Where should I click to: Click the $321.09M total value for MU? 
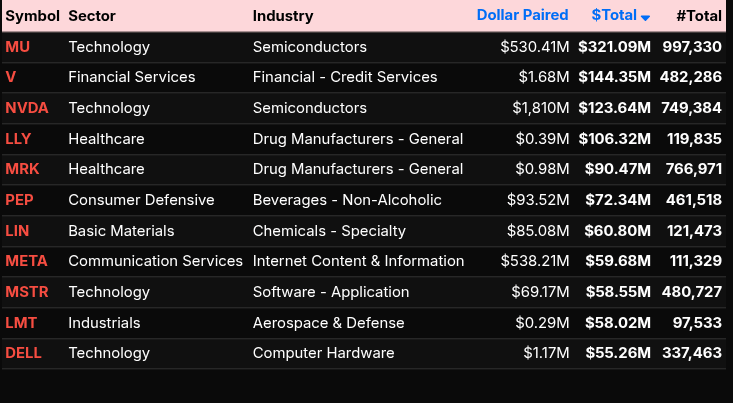click(x=614, y=47)
